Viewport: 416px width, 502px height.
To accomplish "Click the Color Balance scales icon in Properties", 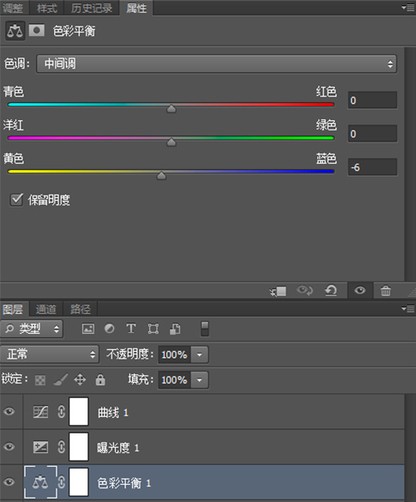I will click(x=15, y=31).
